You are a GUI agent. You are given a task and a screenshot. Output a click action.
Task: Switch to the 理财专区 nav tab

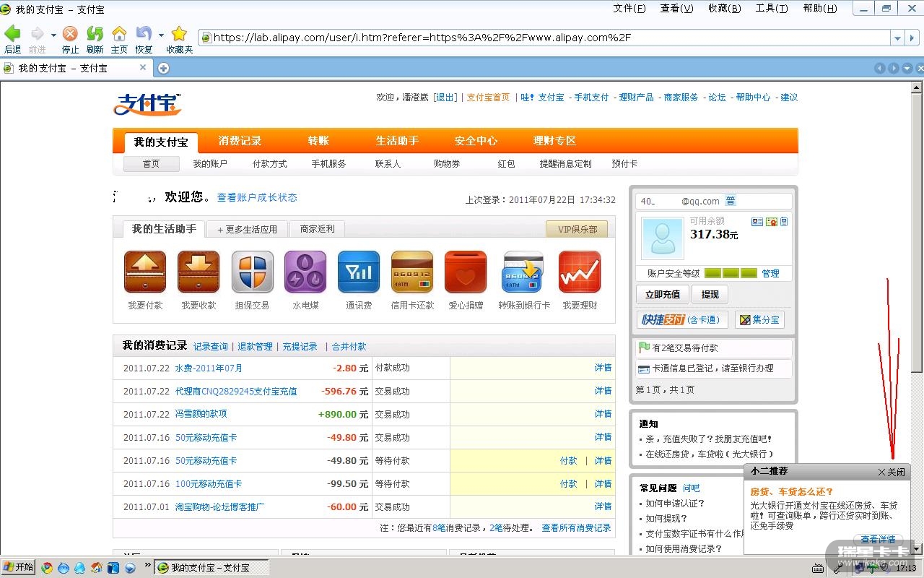(x=554, y=141)
